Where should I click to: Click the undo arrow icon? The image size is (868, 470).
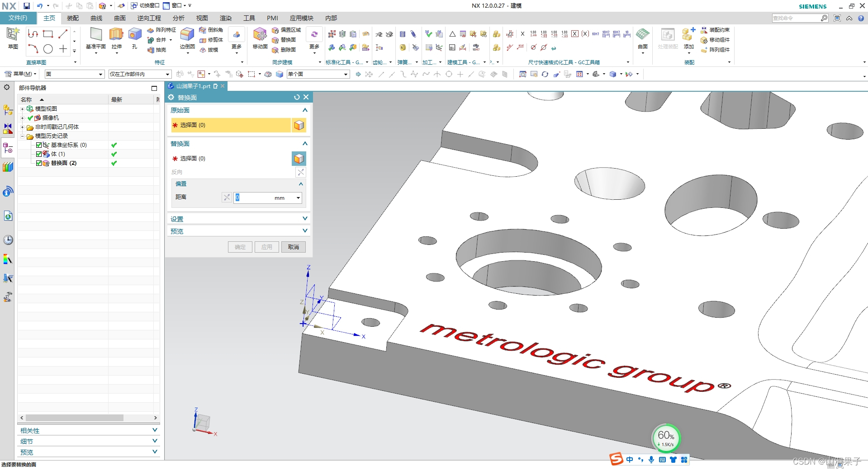click(40, 6)
